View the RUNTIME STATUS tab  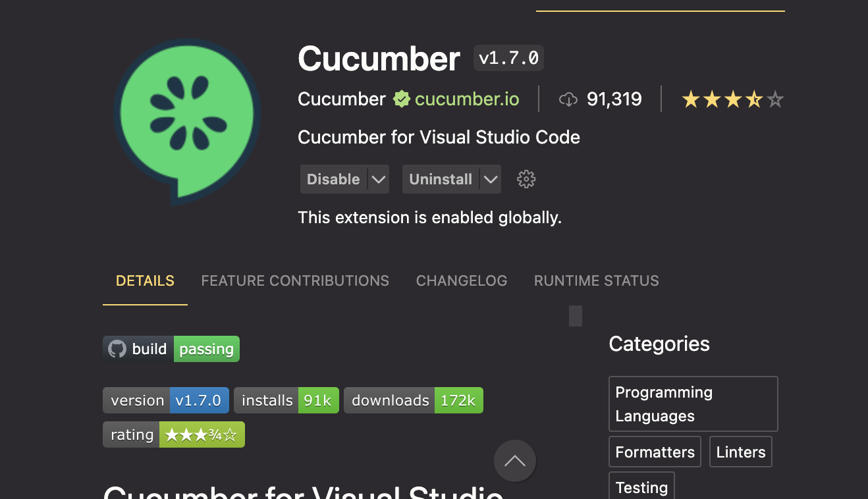point(596,280)
